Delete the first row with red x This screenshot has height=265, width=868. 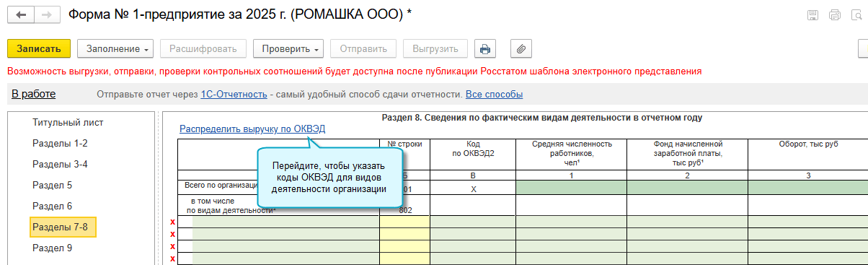pos(172,222)
